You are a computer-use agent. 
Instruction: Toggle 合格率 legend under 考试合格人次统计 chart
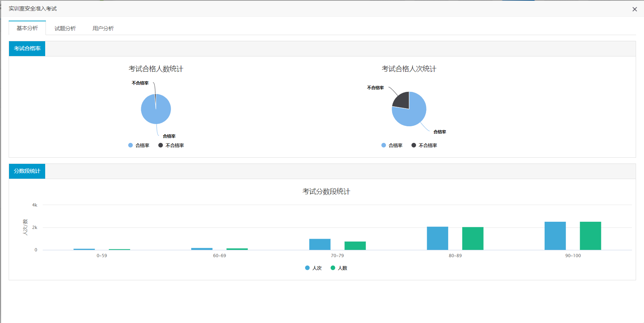pyautogui.click(x=392, y=145)
